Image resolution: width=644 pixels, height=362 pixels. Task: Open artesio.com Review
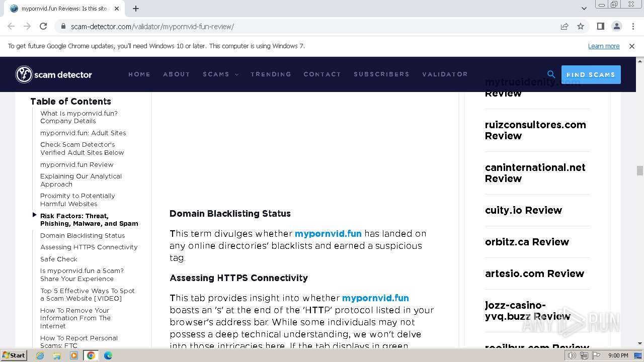pos(534,274)
